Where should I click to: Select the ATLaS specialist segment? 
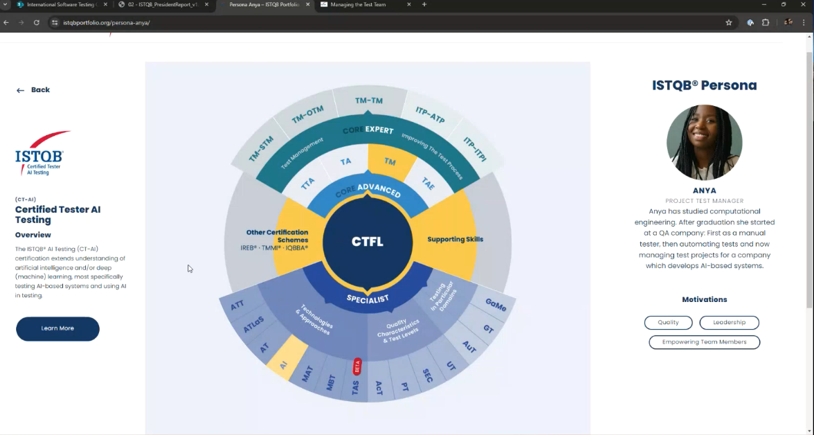point(253,325)
